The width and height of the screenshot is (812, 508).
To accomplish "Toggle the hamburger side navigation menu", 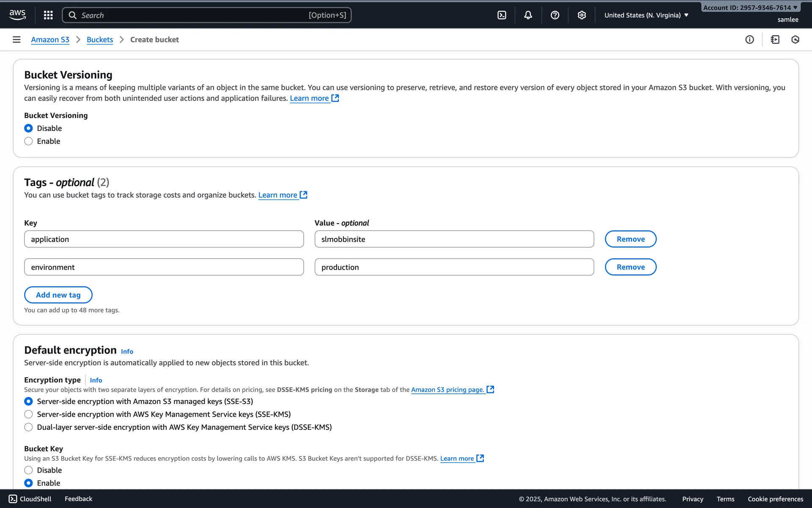I will pos(16,39).
